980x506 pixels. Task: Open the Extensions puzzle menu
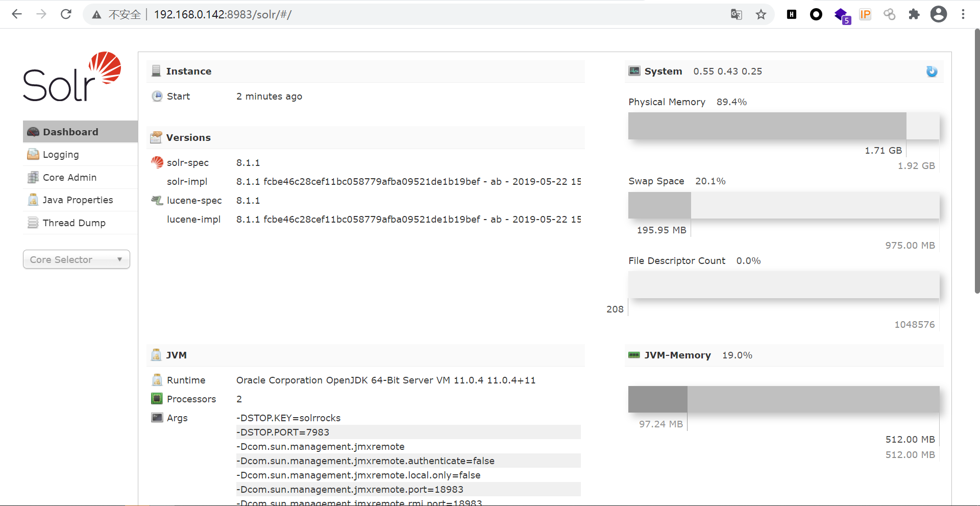(x=914, y=14)
